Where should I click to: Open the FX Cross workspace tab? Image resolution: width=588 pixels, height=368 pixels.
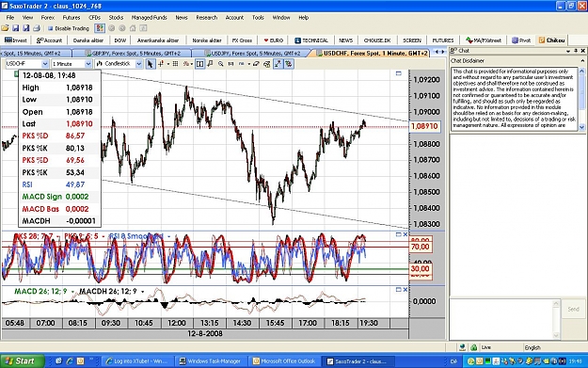(x=242, y=40)
